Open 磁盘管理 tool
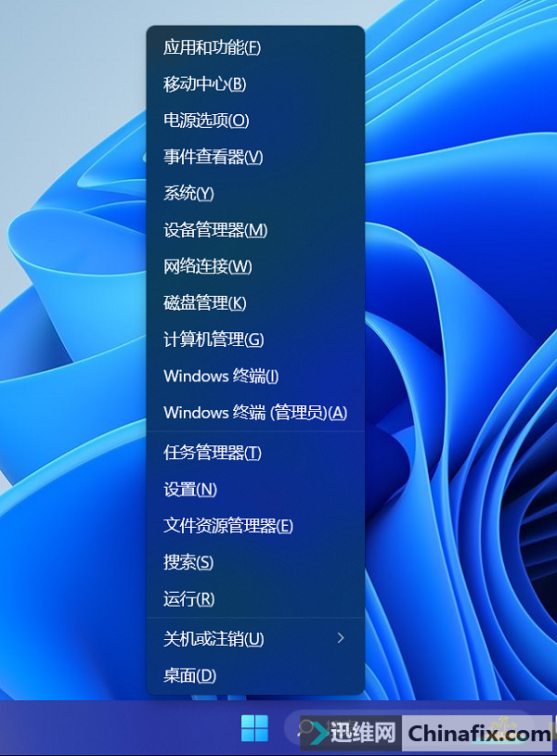The image size is (557, 756). tap(204, 303)
